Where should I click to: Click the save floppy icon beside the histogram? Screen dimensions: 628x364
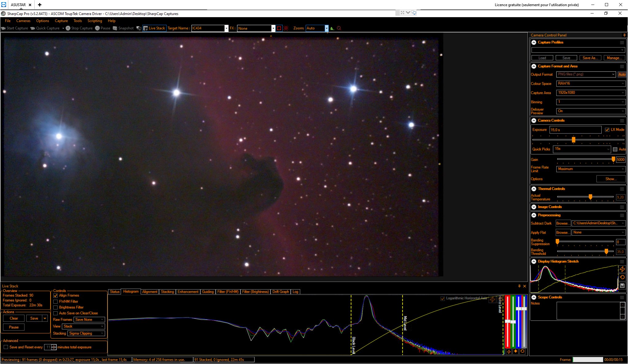(622, 285)
